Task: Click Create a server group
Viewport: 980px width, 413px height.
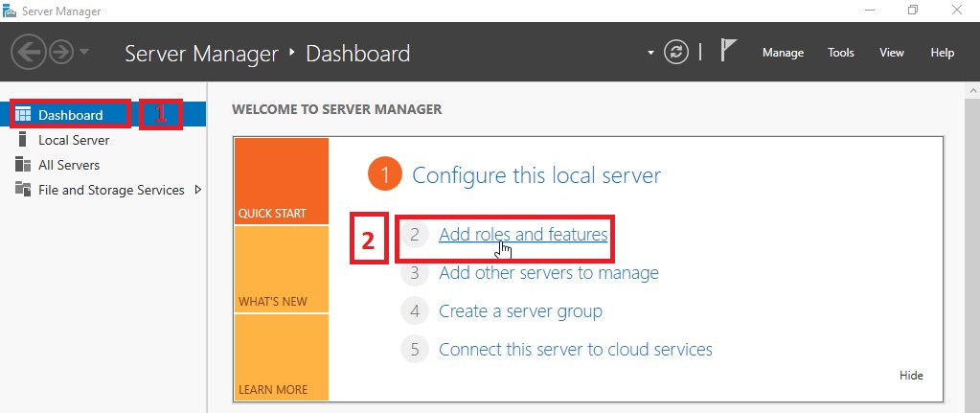Action: 520,311
